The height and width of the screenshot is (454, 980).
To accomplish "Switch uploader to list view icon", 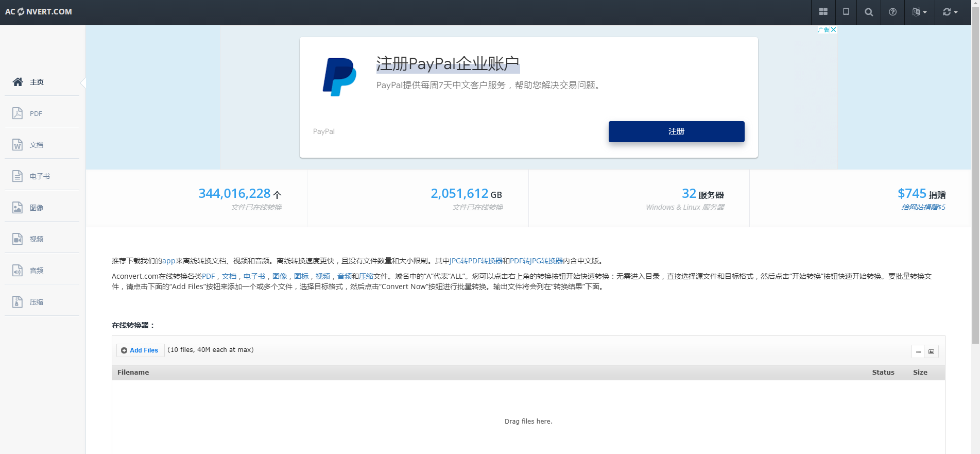I will (x=918, y=351).
